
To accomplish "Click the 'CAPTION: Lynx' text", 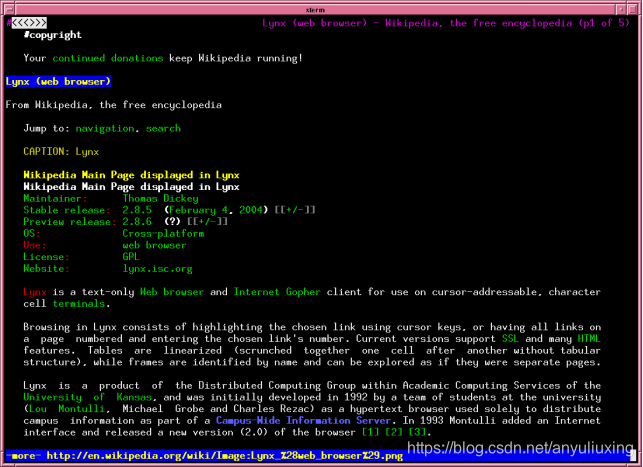I will [x=61, y=152].
